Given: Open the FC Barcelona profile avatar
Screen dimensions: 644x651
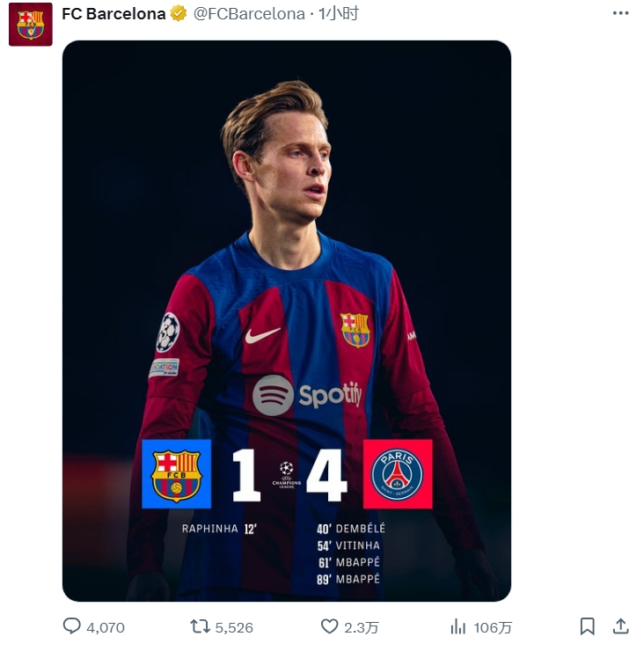Looking at the screenshot, I should pyautogui.click(x=31, y=25).
